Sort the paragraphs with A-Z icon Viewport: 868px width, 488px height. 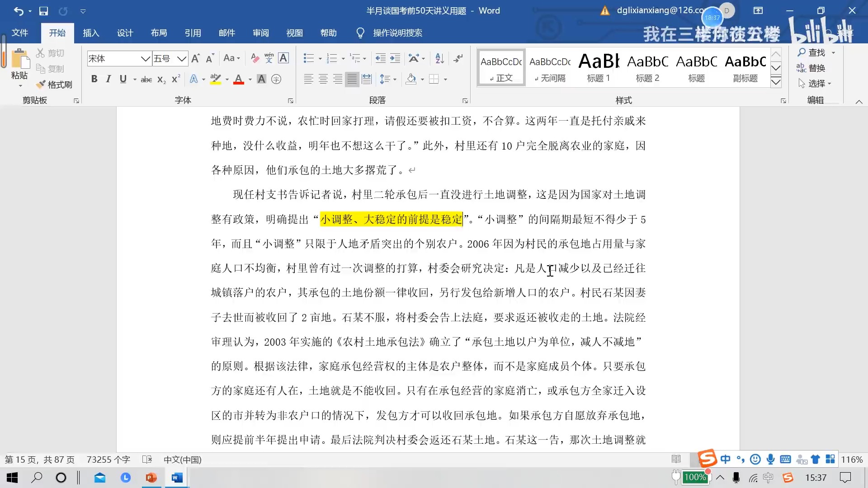click(439, 58)
